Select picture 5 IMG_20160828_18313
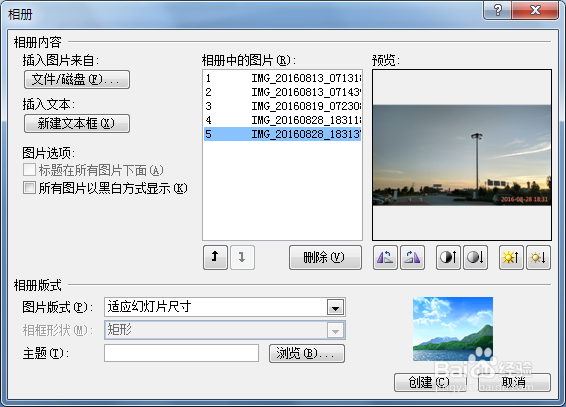566x407 pixels. [283, 134]
